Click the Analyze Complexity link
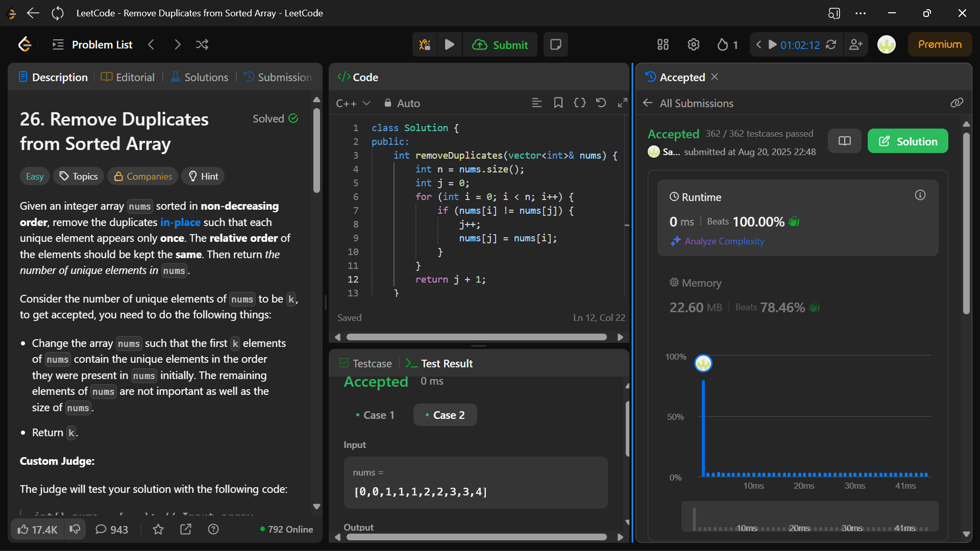Image resolution: width=980 pixels, height=551 pixels. (x=724, y=241)
